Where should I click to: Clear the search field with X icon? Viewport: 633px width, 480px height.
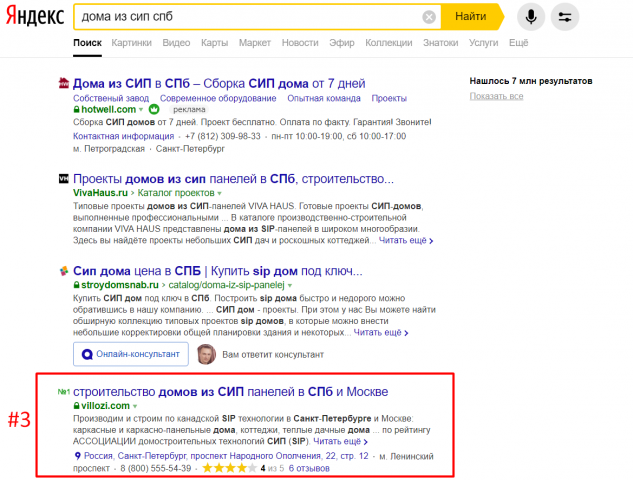point(429,17)
